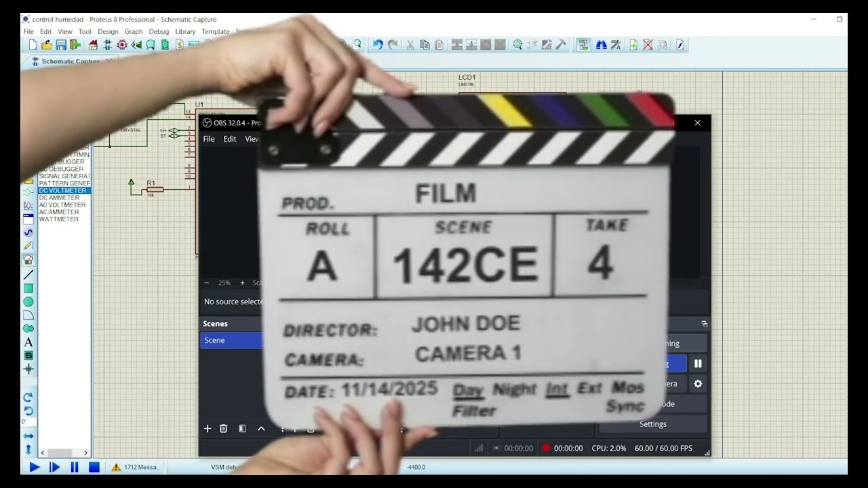Remove sheet with the red X icon

click(x=648, y=45)
